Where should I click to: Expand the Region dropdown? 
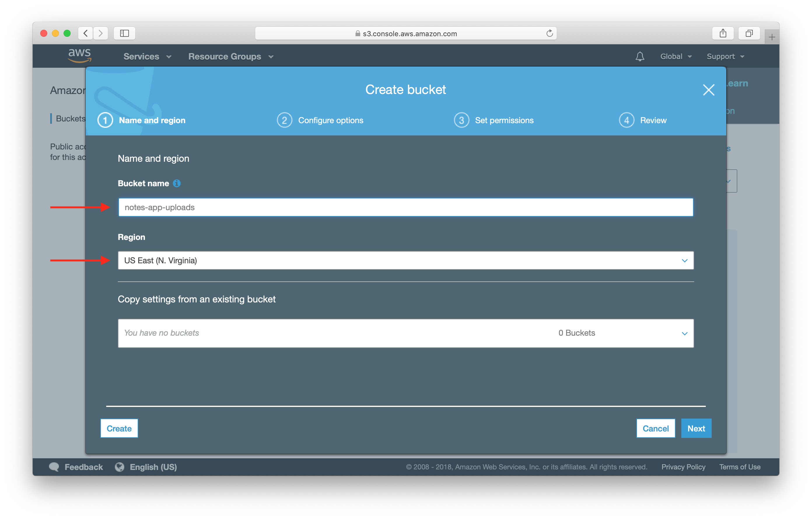(406, 260)
